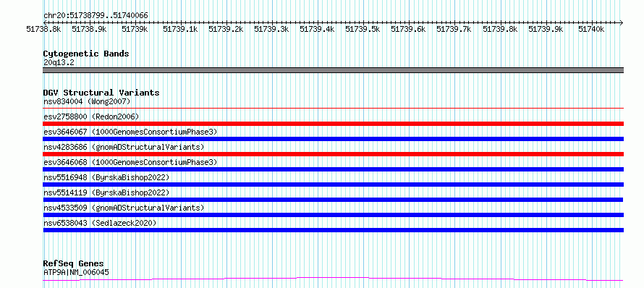Screen dimensions: 644x288
Task: Click the RefSeq Genes track title
Action: coord(74,263)
